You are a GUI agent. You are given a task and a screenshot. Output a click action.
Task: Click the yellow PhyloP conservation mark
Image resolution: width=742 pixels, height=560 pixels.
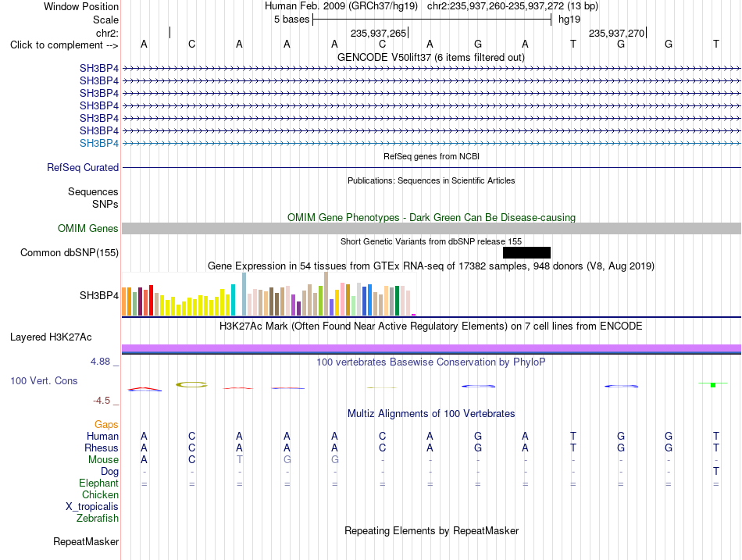tap(191, 384)
